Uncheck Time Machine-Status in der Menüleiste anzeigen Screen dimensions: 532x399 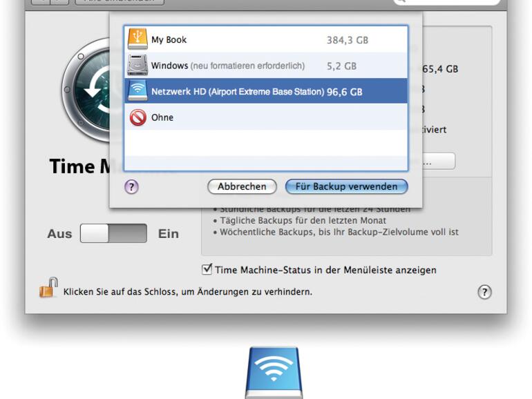(207, 269)
